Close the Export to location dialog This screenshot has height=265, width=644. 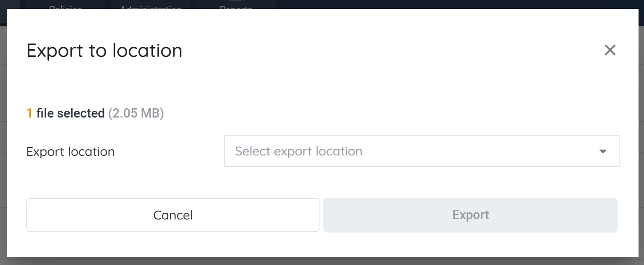tap(610, 51)
